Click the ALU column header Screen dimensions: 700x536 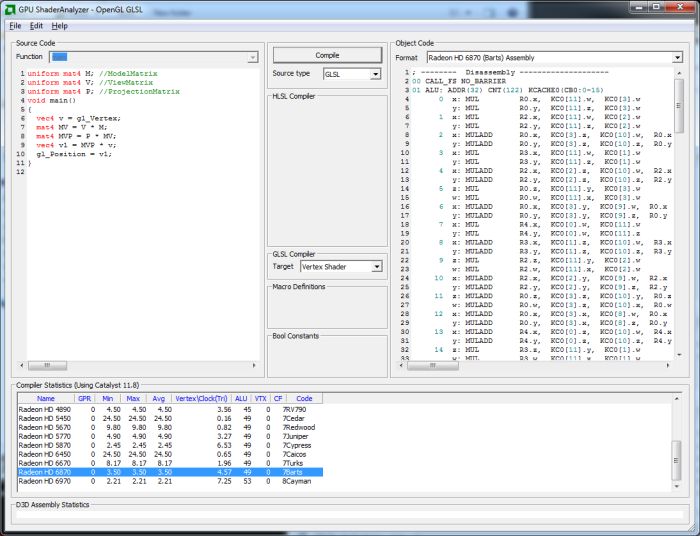[x=241, y=399]
